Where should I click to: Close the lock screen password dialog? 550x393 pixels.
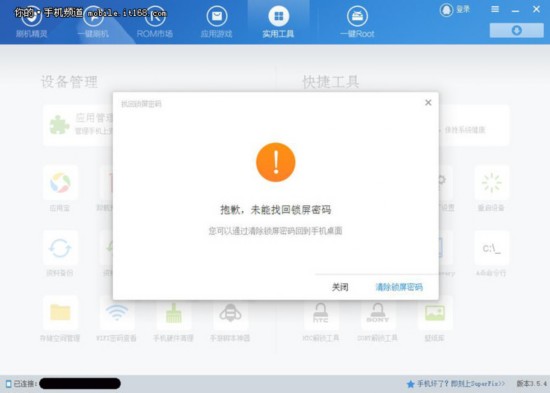click(428, 102)
